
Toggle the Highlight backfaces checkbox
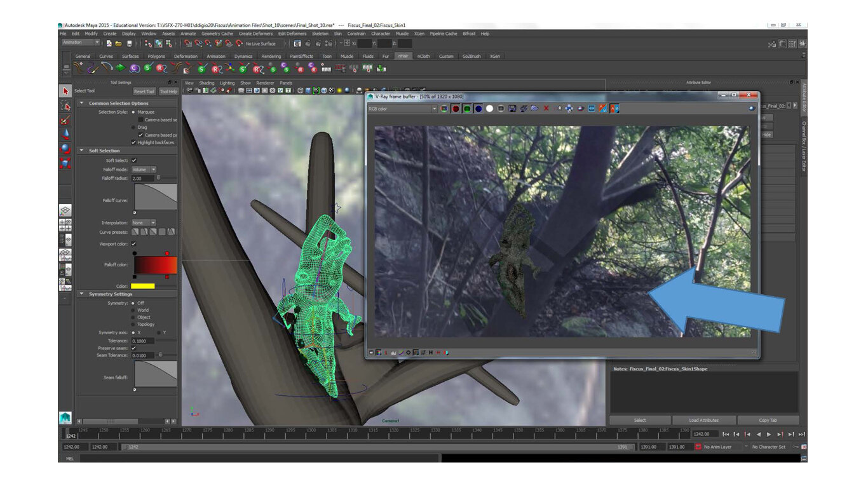(133, 142)
